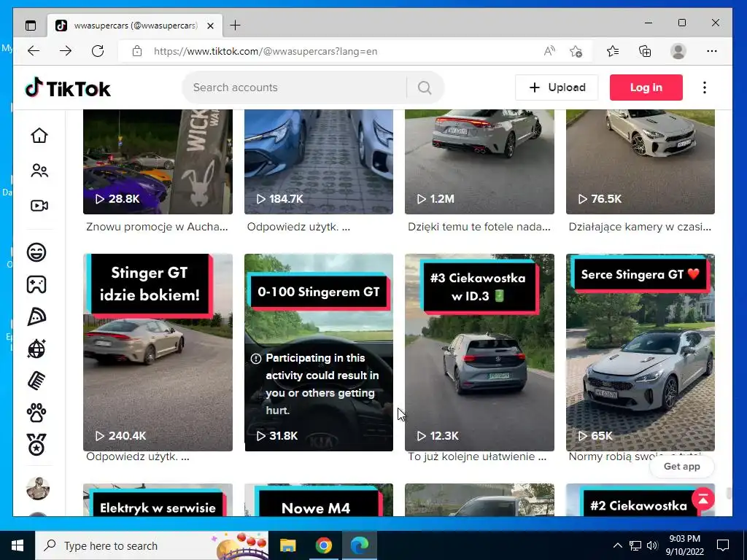
Task: Select the Dance globe icon in sidebar
Action: [36, 349]
